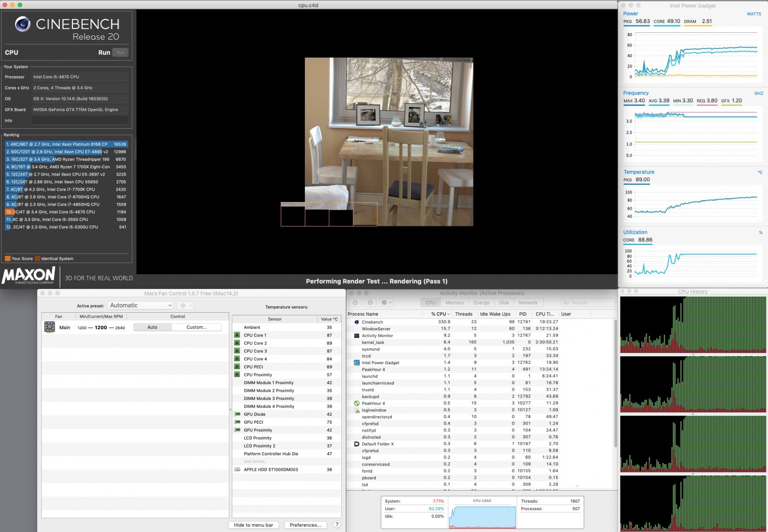The width and height of the screenshot is (768, 532).
Task: Click the Quit Process icon in Activity Monitor
Action: tap(356, 303)
